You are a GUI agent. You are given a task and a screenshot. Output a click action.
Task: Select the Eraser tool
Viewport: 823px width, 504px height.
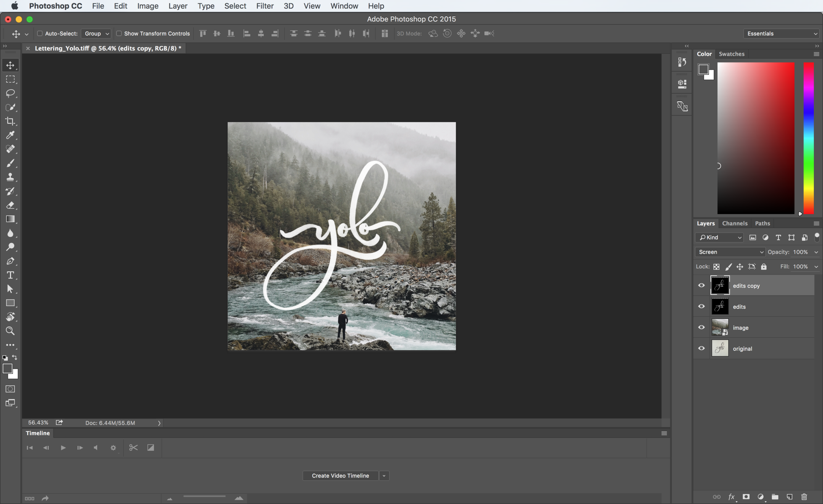pyautogui.click(x=10, y=205)
